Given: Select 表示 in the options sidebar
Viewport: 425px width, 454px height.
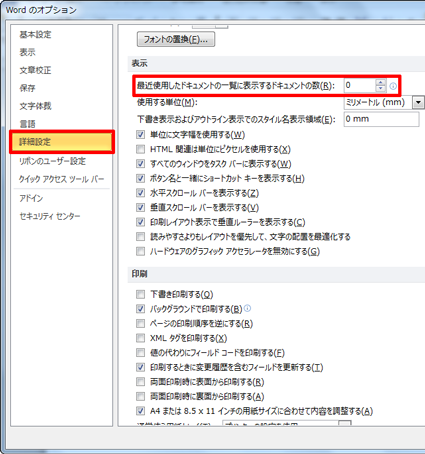Looking at the screenshot, I should tap(27, 52).
